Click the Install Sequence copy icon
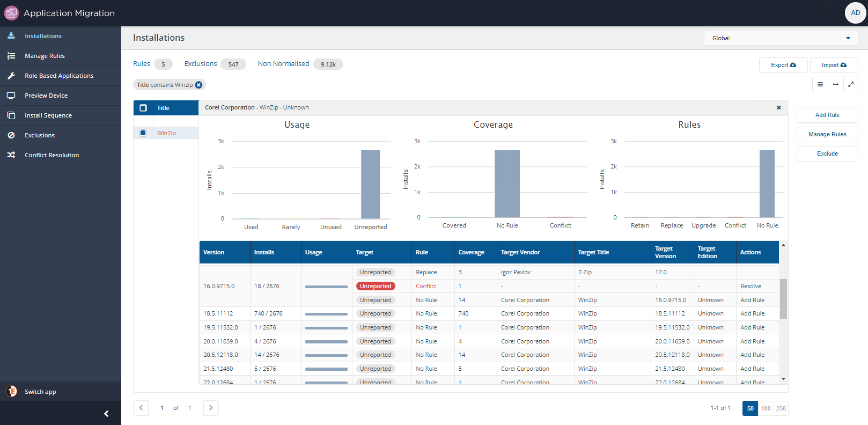This screenshot has height=425, width=868. pos(11,115)
